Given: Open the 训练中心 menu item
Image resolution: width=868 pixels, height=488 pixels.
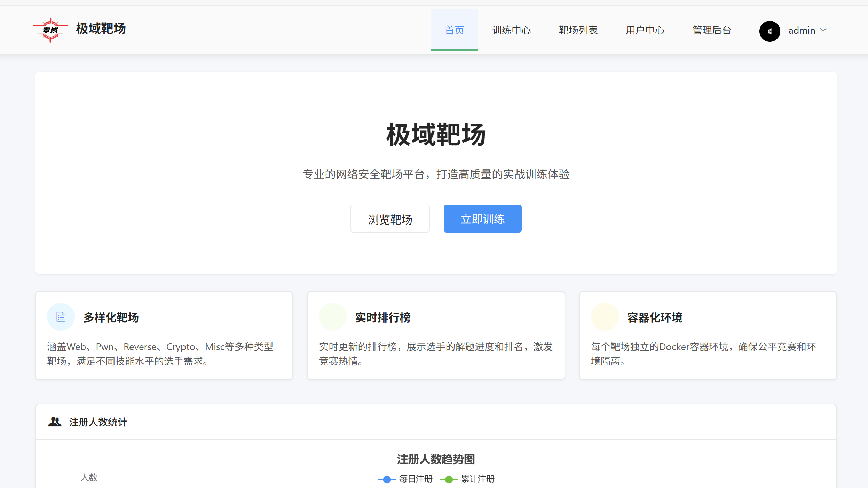Looking at the screenshot, I should tap(511, 30).
